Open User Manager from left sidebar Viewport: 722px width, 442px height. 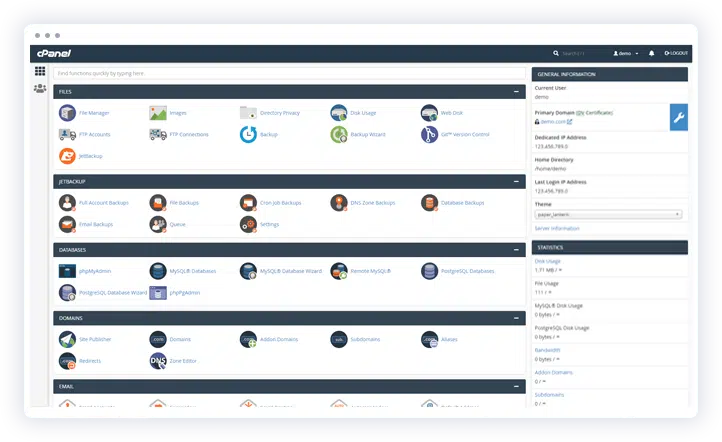40,88
